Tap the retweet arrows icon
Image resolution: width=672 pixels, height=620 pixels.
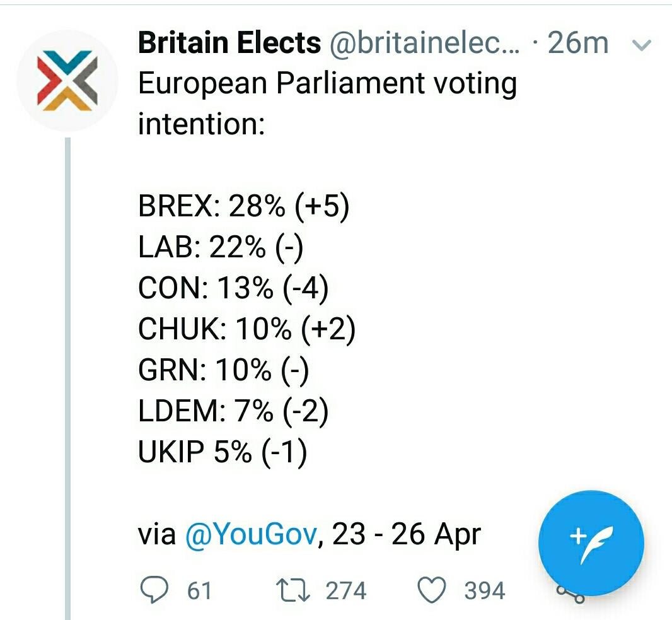point(294,590)
